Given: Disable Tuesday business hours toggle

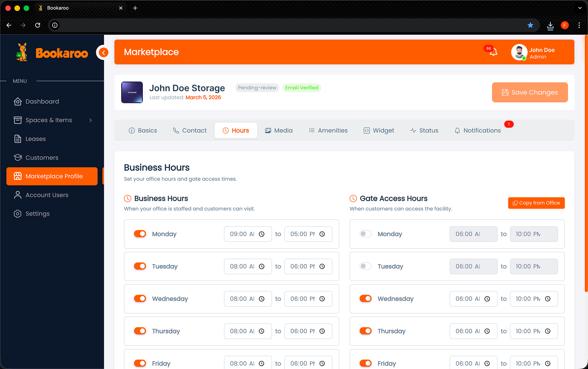Looking at the screenshot, I should coord(140,265).
